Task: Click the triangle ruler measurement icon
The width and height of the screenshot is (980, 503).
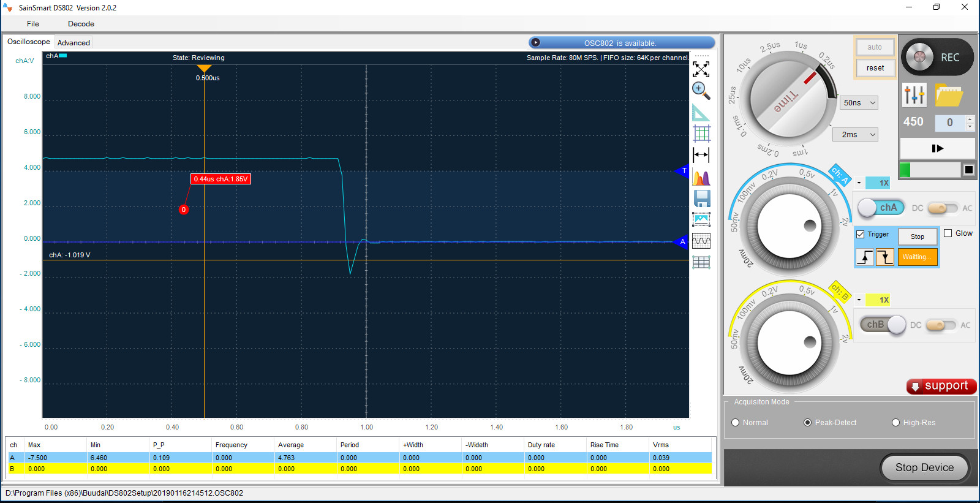Action: coord(701,113)
